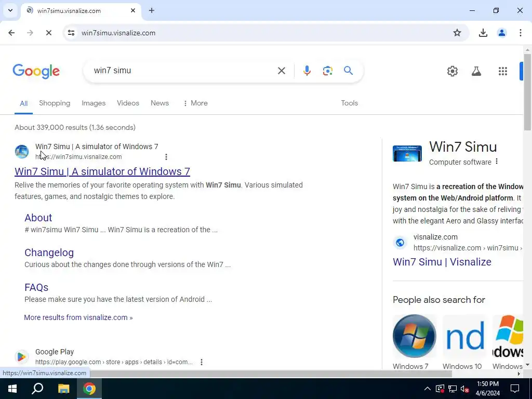This screenshot has height=399, width=532.
Task: Close the win7simu.visnalize.com tab
Action: pyautogui.click(x=133, y=10)
